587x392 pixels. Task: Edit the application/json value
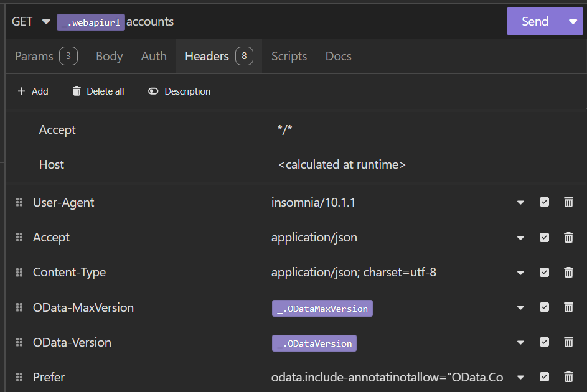pyautogui.click(x=314, y=238)
